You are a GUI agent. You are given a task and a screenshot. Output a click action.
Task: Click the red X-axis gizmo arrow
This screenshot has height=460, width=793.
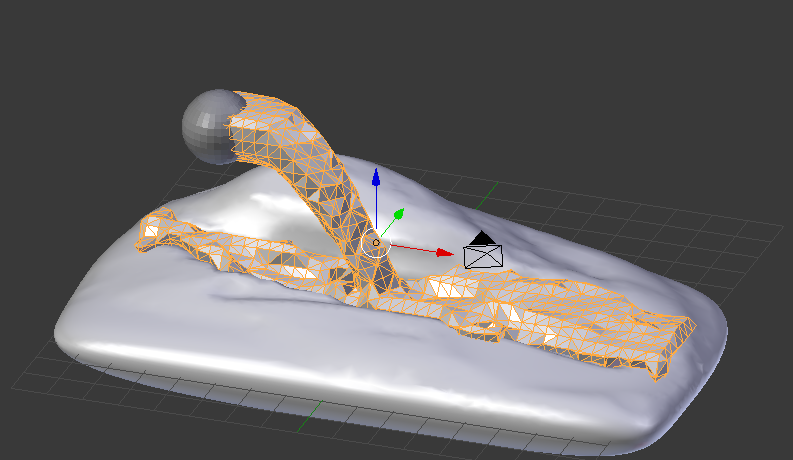[444, 252]
